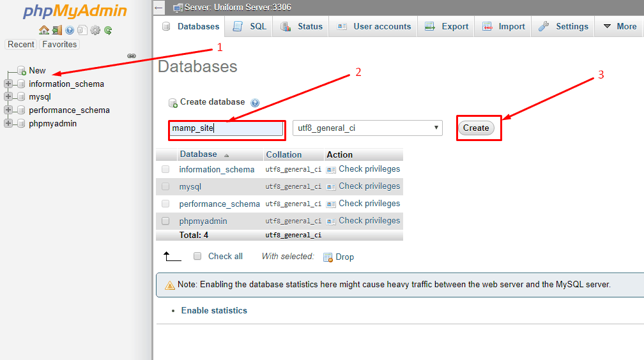Open mysql link in the database table

point(190,187)
